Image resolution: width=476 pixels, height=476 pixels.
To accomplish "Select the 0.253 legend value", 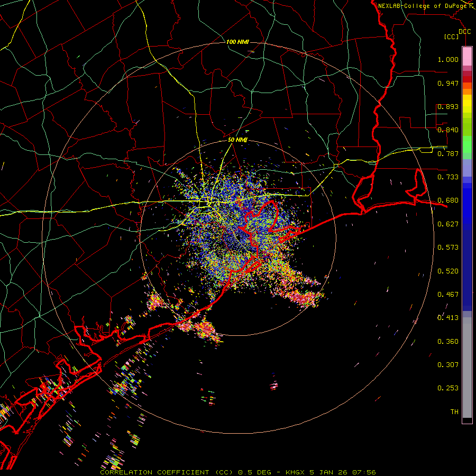I will point(448,388).
